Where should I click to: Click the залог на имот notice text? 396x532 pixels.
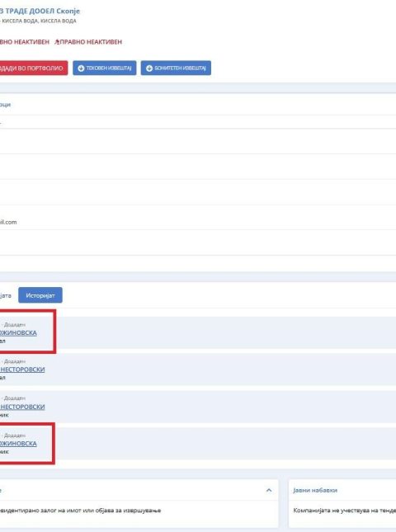pyautogui.click(x=80, y=511)
